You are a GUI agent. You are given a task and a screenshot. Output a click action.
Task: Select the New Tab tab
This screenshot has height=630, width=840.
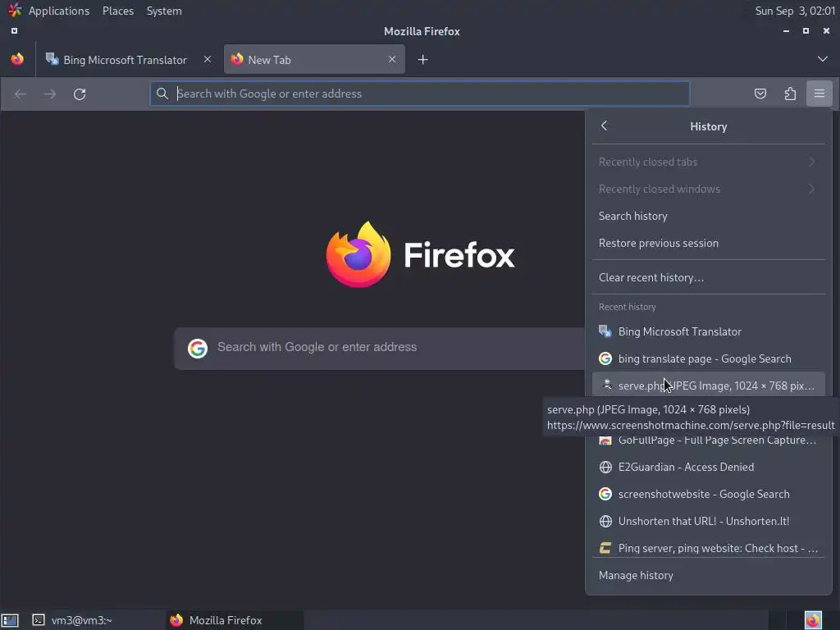(314, 59)
